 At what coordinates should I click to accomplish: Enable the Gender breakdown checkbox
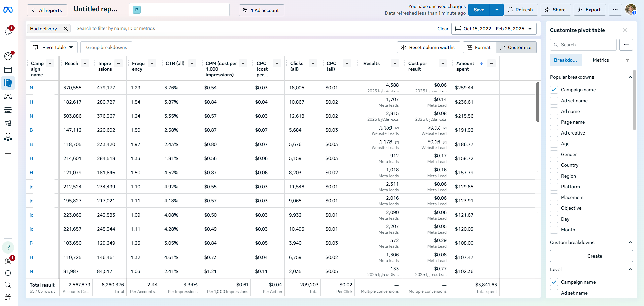point(554,154)
